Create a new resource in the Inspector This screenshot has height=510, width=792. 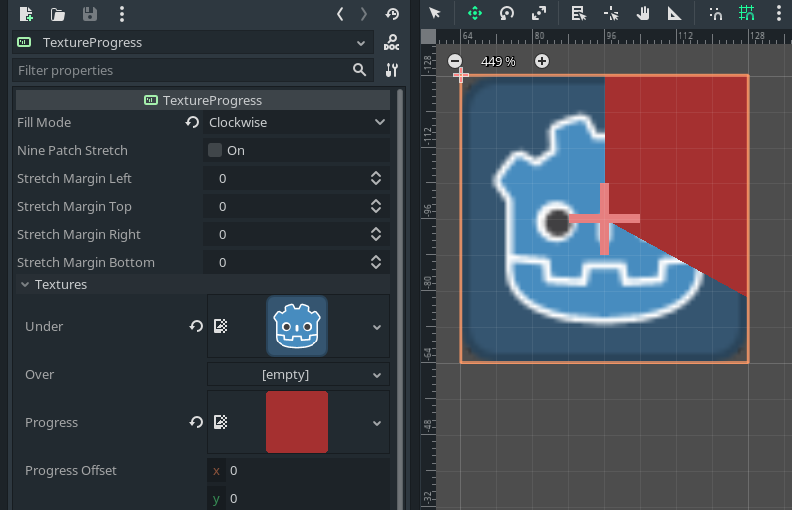point(26,14)
